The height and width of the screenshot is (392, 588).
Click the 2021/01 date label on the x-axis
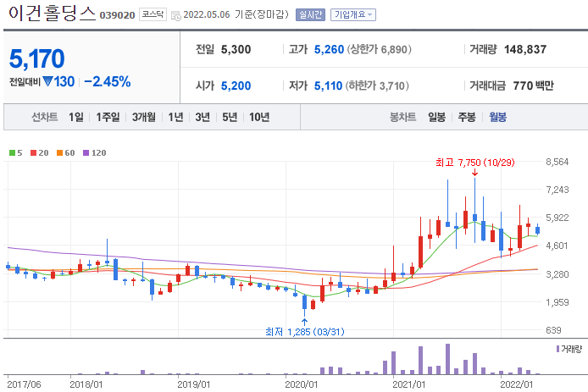pos(408,384)
